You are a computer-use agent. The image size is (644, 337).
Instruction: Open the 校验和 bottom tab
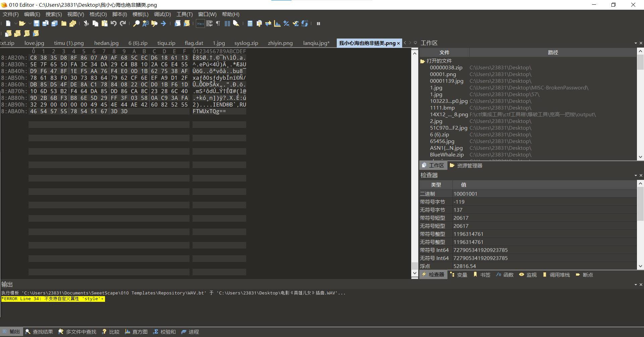pyautogui.click(x=164, y=332)
